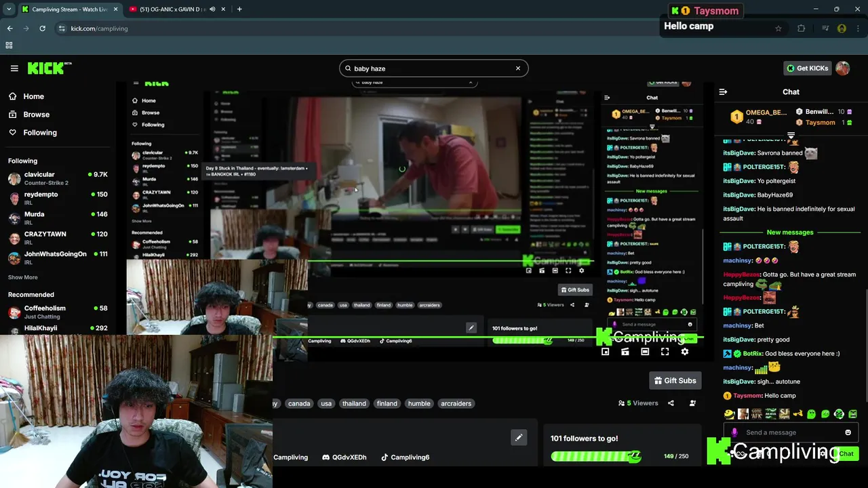Select the 'finland' tag below the stream
This screenshot has width=868, height=488.
coord(387,403)
